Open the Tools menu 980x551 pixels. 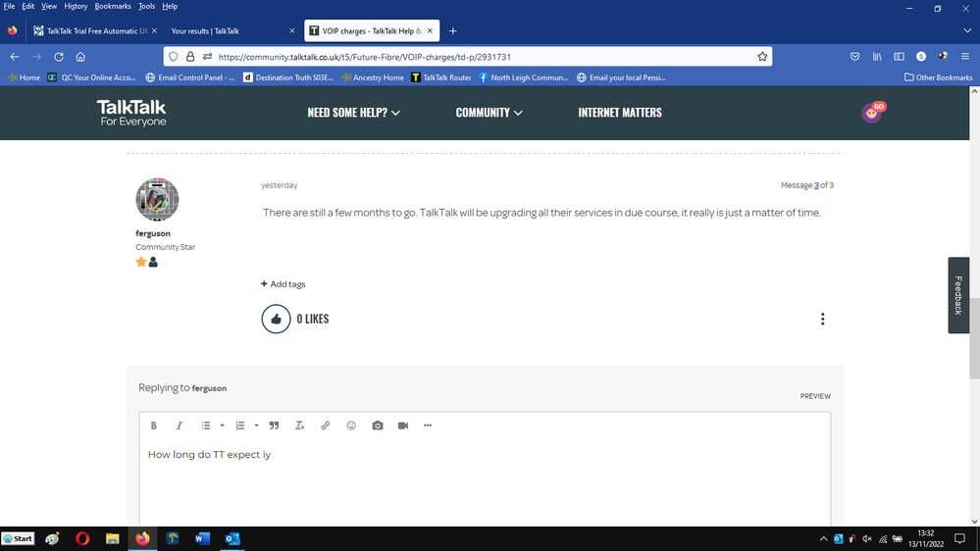pyautogui.click(x=146, y=6)
